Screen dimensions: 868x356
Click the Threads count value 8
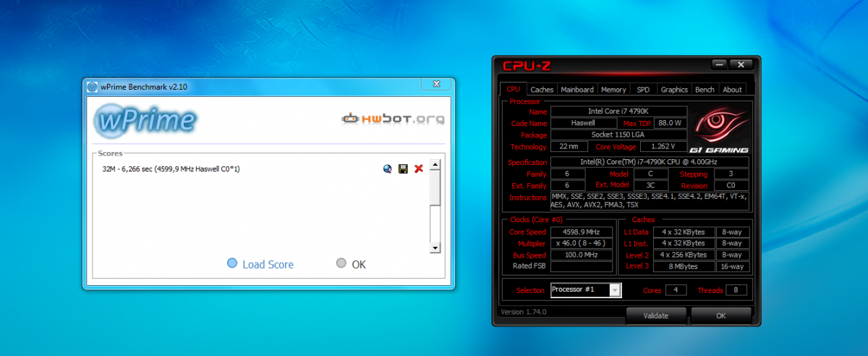tap(736, 290)
